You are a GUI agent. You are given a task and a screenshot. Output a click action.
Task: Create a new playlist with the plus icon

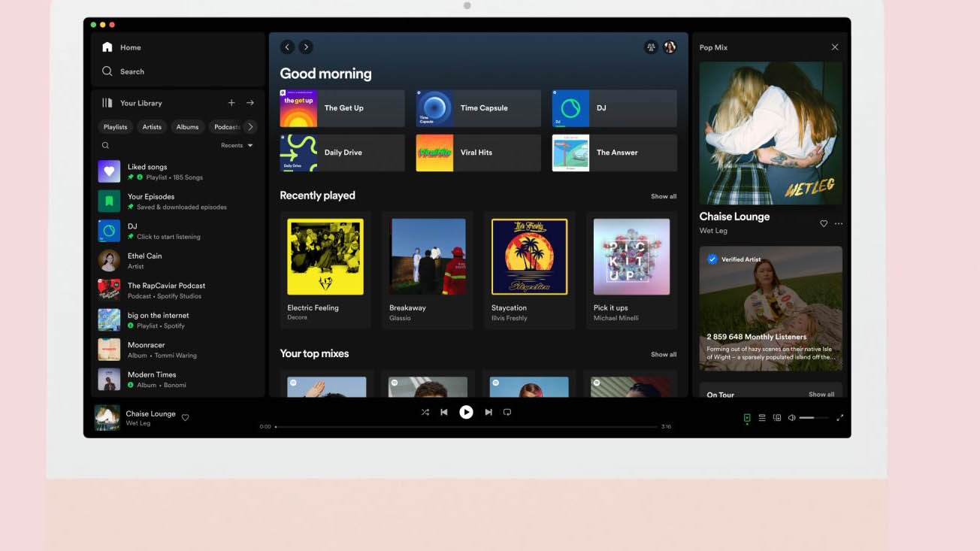point(231,103)
